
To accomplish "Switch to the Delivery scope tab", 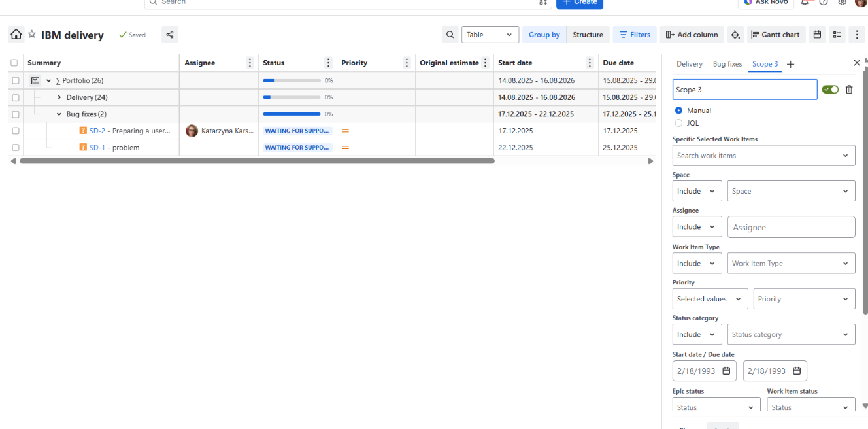I will tap(690, 64).
